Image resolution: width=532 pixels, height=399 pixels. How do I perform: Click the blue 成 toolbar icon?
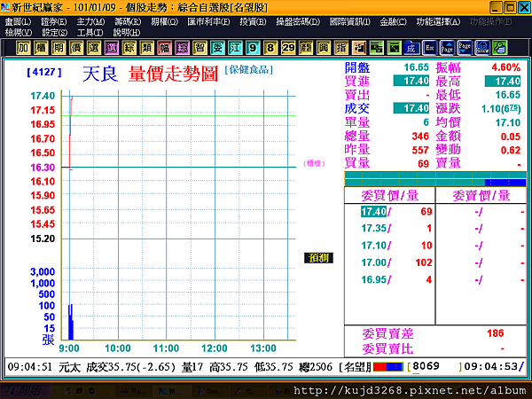[411, 48]
